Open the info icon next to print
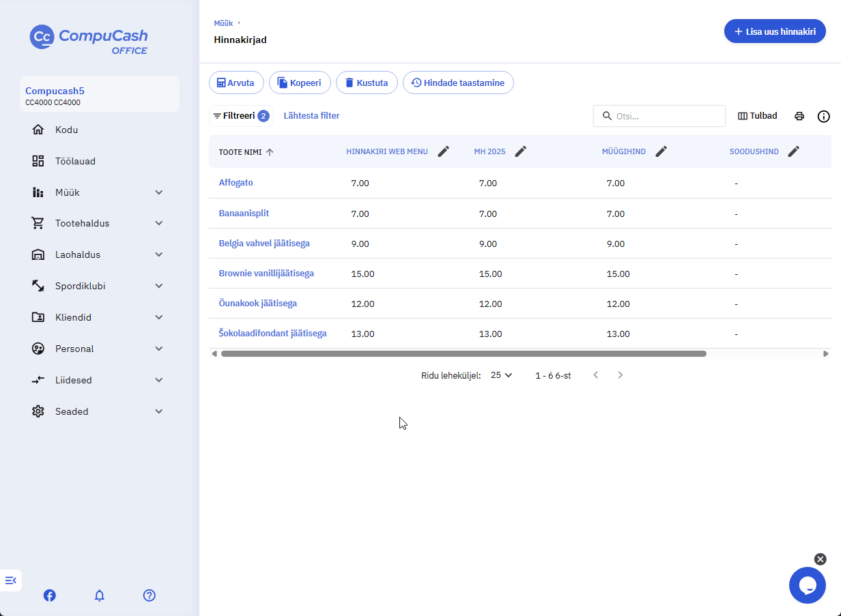Viewport: 841px width, 616px height. (x=824, y=116)
